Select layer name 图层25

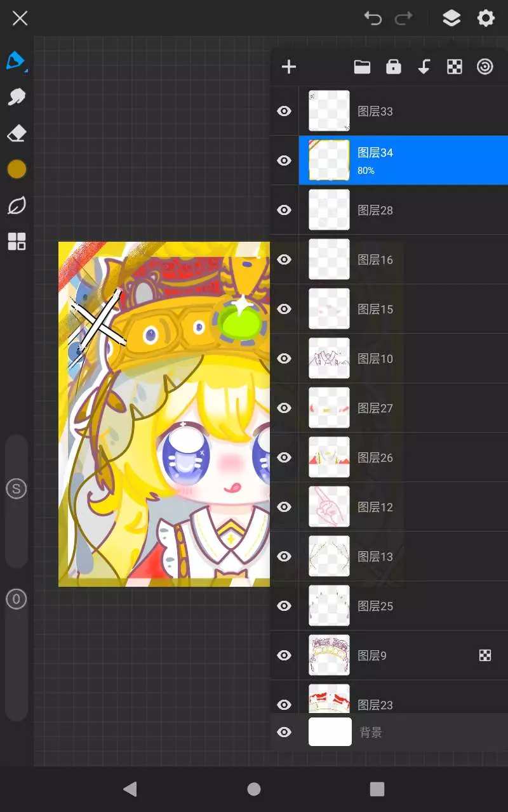pyautogui.click(x=375, y=606)
